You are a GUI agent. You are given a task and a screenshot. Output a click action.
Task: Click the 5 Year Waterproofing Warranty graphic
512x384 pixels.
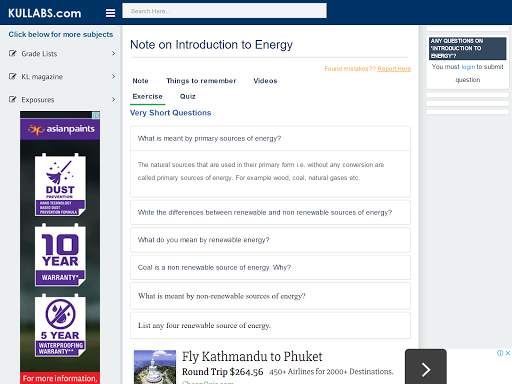click(x=60, y=326)
